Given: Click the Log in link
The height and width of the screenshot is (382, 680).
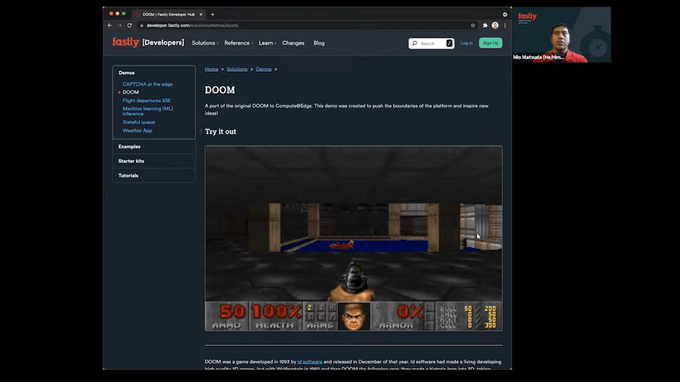Looking at the screenshot, I should (467, 43).
